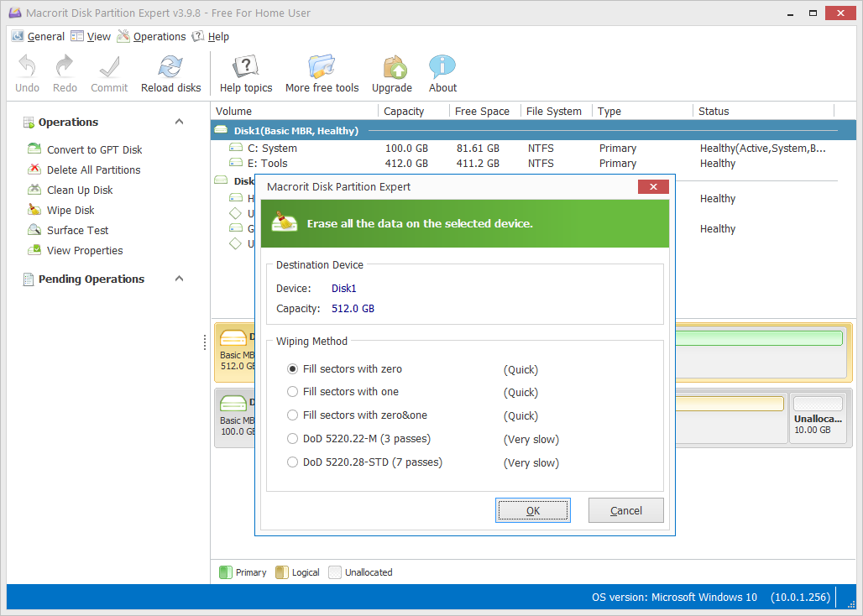Viewport: 863px width, 616px height.
Task: Click the Disk1 header drive icon
Action: tap(221, 130)
